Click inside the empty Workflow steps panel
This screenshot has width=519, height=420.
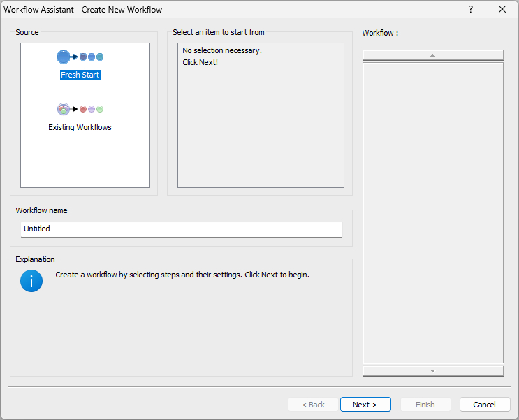point(432,210)
